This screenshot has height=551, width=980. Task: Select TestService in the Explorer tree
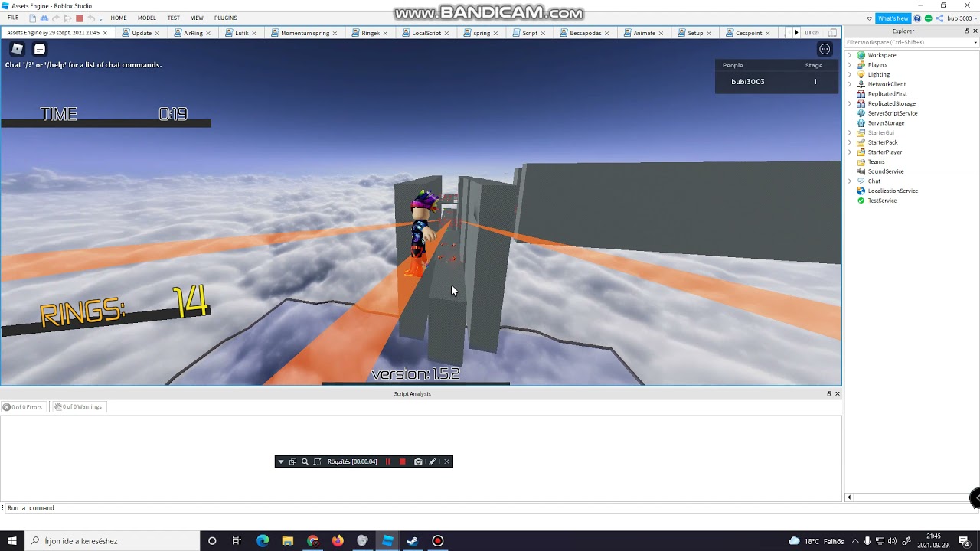(x=882, y=201)
